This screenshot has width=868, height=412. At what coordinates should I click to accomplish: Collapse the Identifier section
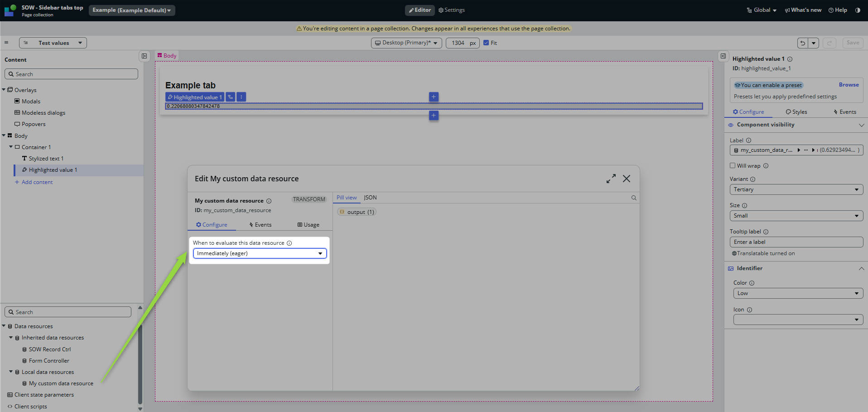[861, 268]
